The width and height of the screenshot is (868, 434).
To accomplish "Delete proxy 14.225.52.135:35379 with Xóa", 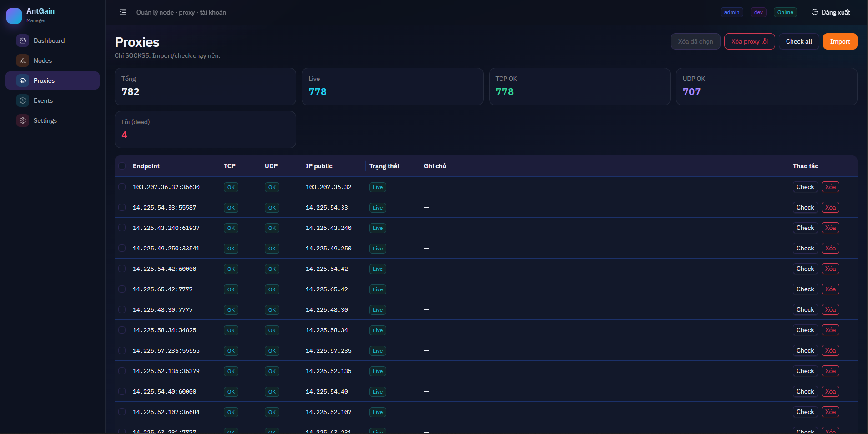I will (830, 371).
